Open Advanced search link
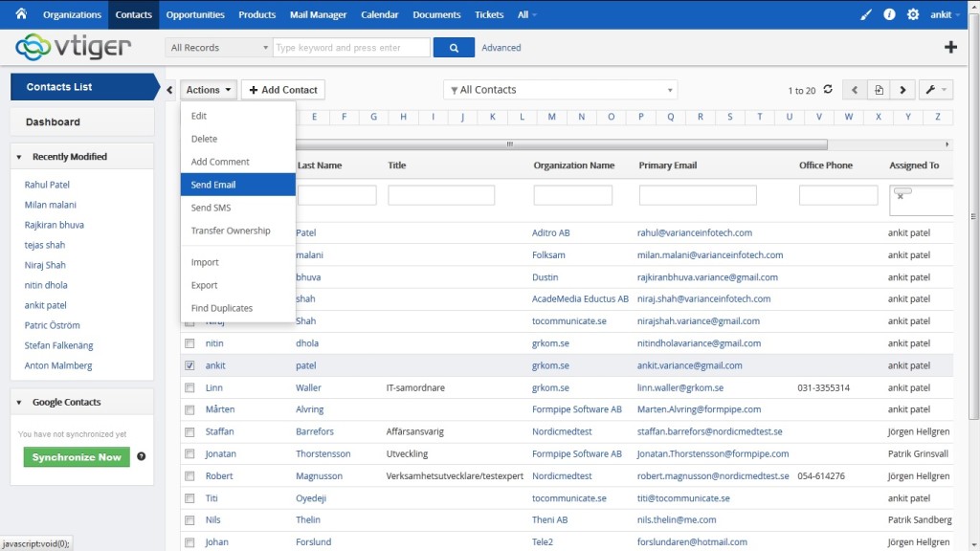 [x=501, y=48]
